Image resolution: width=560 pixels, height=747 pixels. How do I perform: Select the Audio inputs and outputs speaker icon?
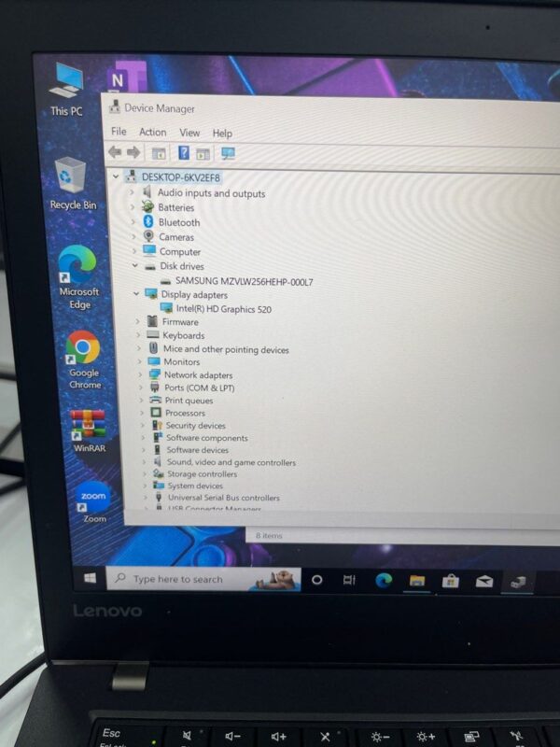pos(147,192)
